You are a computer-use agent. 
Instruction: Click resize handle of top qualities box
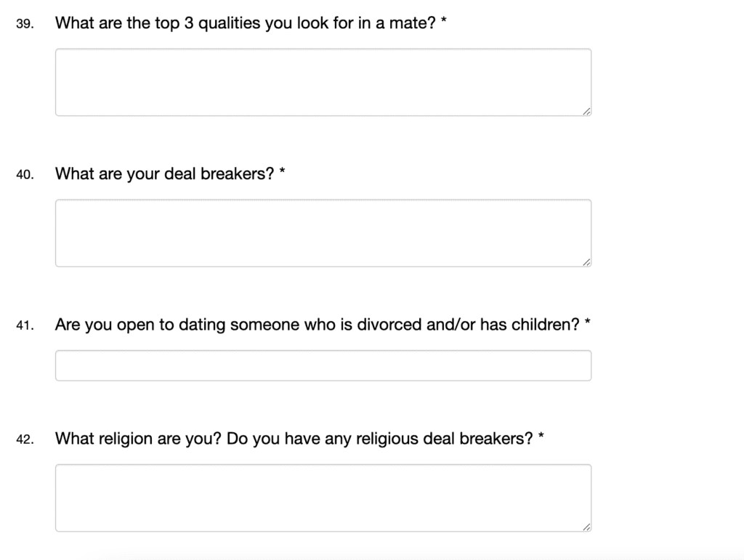click(x=586, y=111)
